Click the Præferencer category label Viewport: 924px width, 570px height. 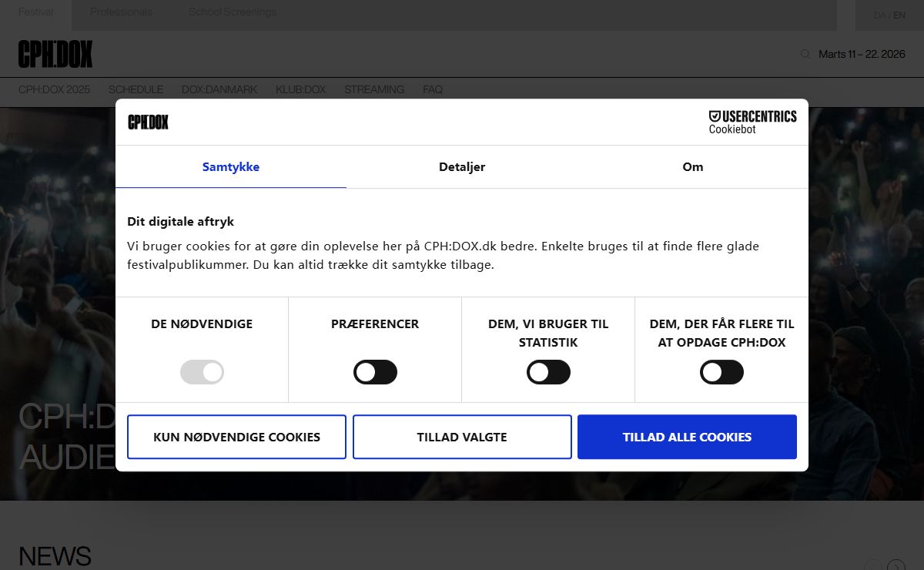pos(375,324)
